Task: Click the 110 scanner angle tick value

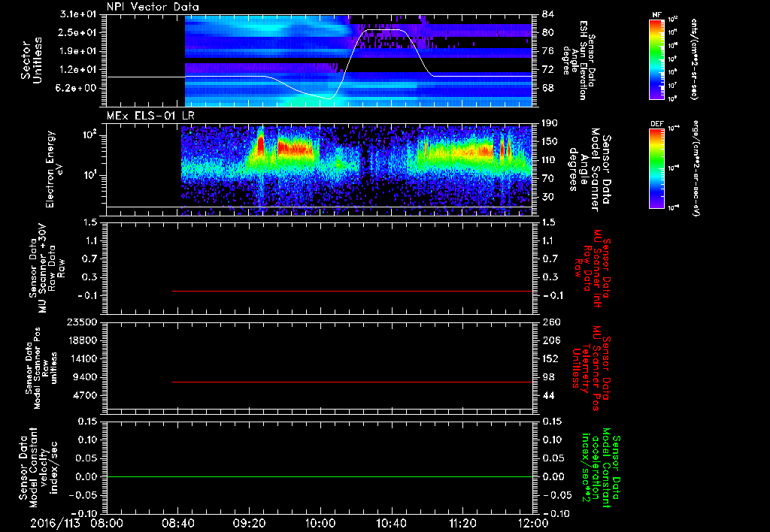Action: [x=550, y=160]
